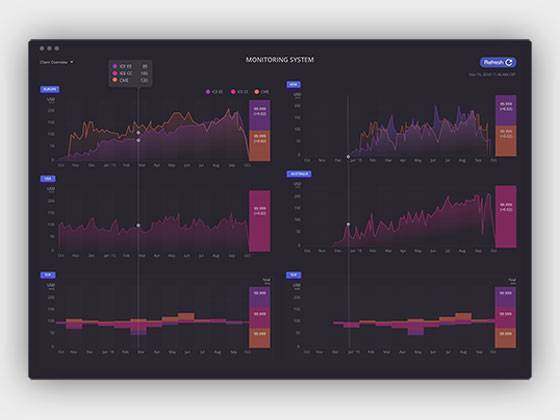The image size is (560, 420).
Task: Select the lower white data point in the top-left chart
Action: click(139, 140)
